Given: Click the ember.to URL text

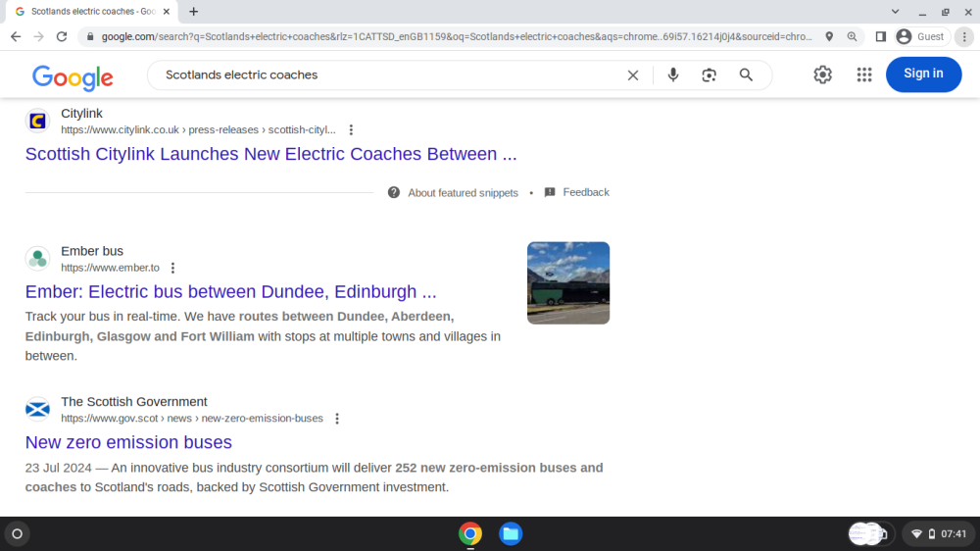Looking at the screenshot, I should click(x=110, y=268).
